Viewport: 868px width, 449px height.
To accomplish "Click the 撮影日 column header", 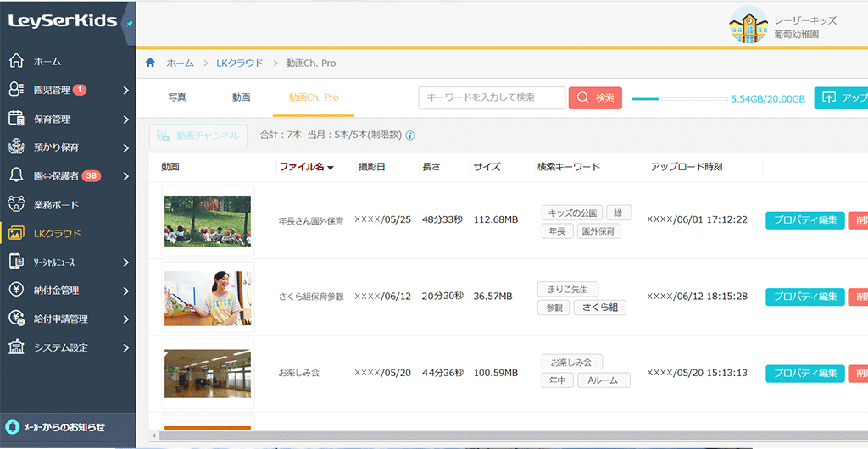I will click(x=371, y=167).
